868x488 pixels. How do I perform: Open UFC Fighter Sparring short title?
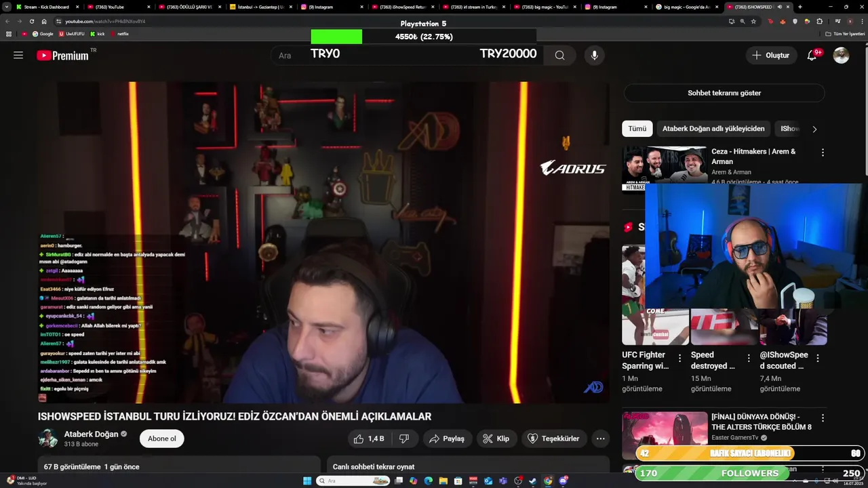click(645, 361)
